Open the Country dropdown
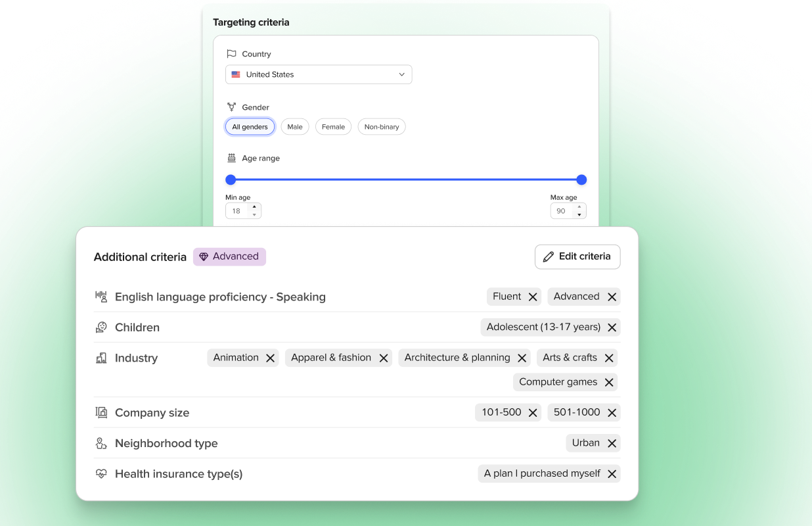The width and height of the screenshot is (812, 526). pos(319,74)
